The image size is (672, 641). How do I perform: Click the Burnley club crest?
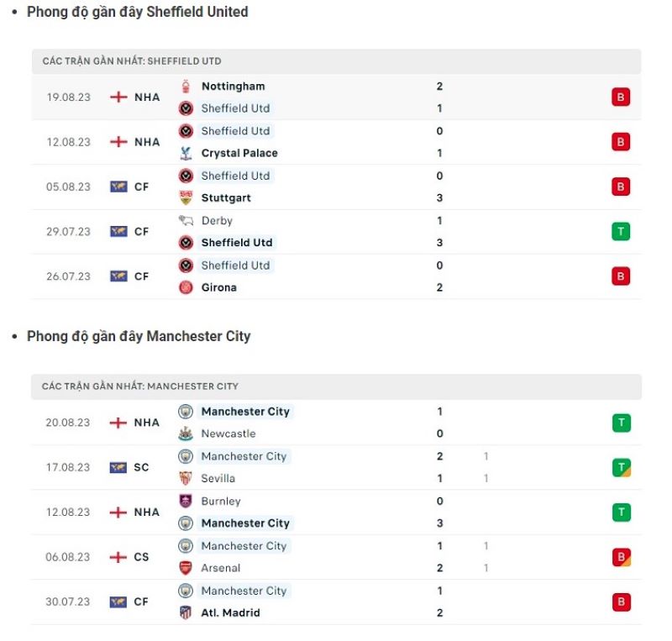tap(186, 501)
